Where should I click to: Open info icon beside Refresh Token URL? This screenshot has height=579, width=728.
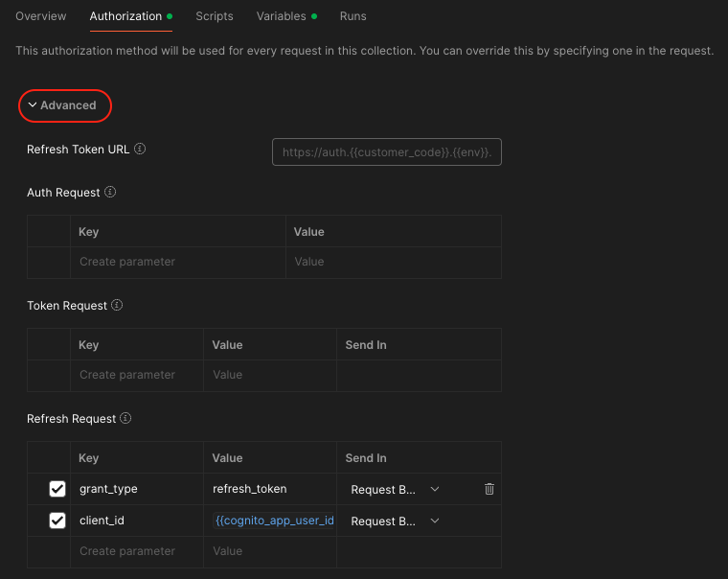[140, 149]
